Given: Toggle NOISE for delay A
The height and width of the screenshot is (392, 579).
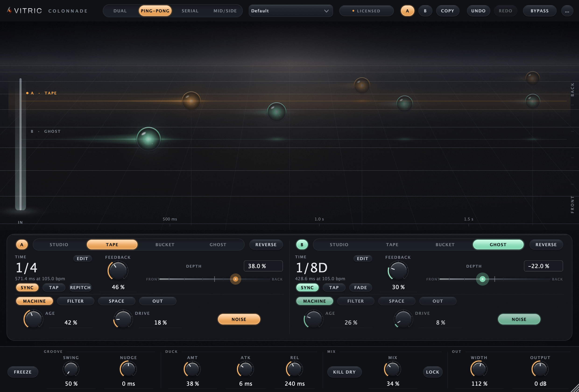Looking at the screenshot, I should 239,319.
